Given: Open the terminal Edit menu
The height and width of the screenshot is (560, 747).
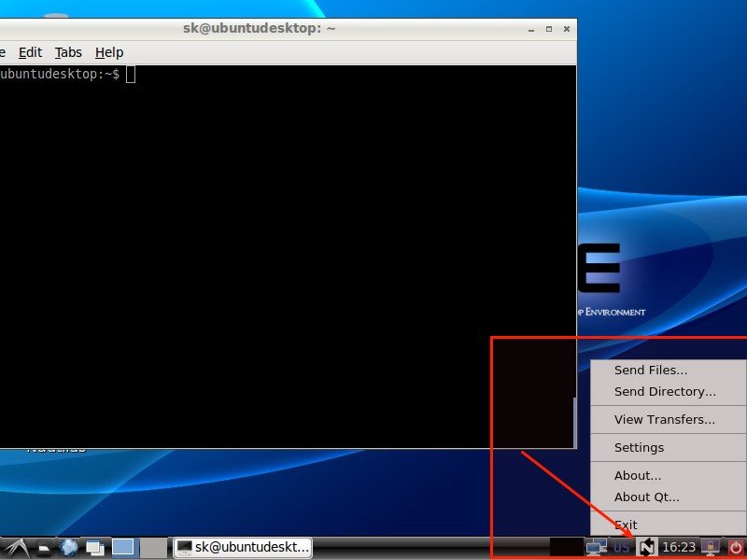Looking at the screenshot, I should coord(30,52).
